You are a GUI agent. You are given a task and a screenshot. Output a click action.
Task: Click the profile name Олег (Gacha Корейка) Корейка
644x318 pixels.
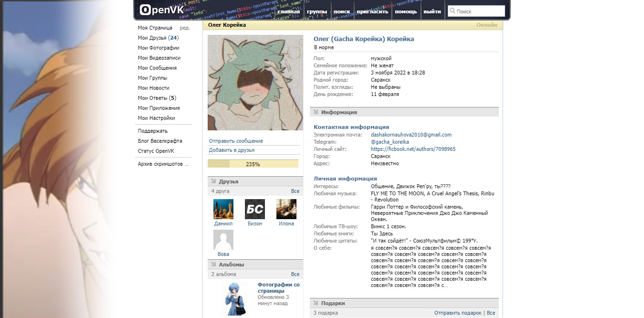click(x=364, y=39)
